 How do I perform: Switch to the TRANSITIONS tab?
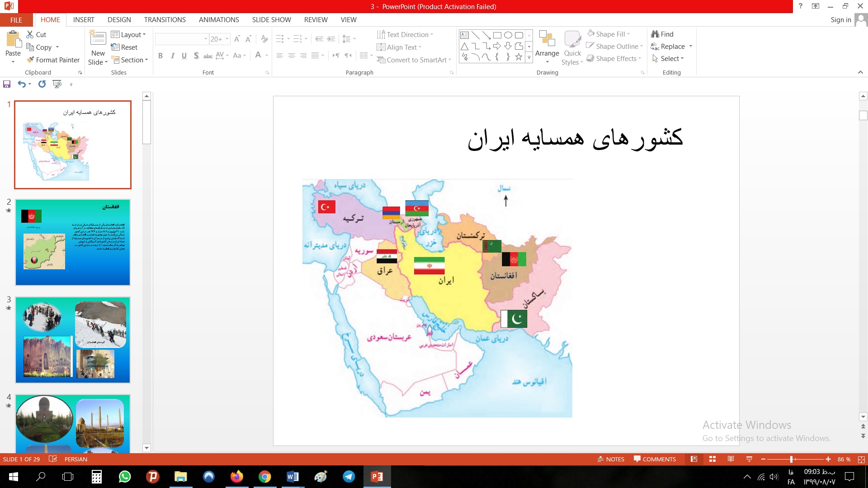(165, 19)
